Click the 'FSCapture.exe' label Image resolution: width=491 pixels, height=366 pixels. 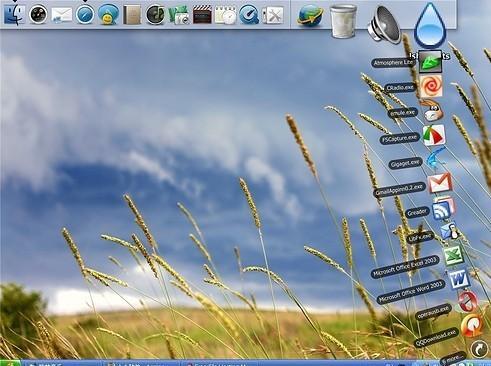[399, 138]
